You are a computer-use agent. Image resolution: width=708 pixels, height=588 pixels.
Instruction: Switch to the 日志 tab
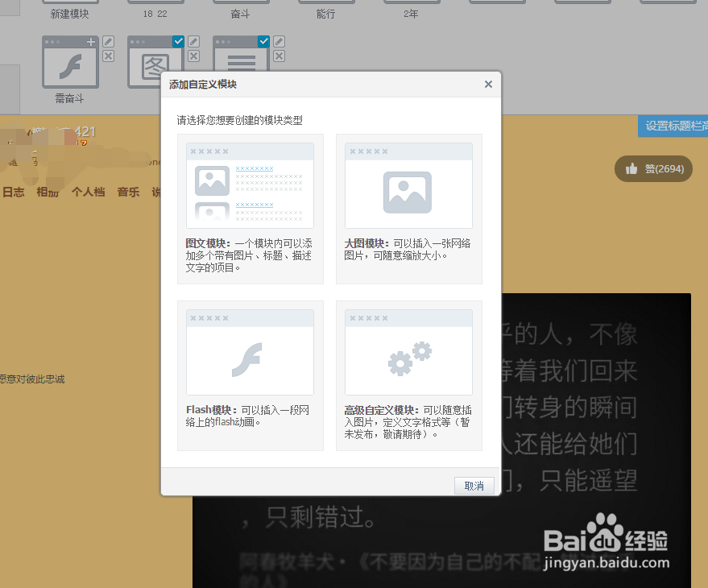click(13, 192)
